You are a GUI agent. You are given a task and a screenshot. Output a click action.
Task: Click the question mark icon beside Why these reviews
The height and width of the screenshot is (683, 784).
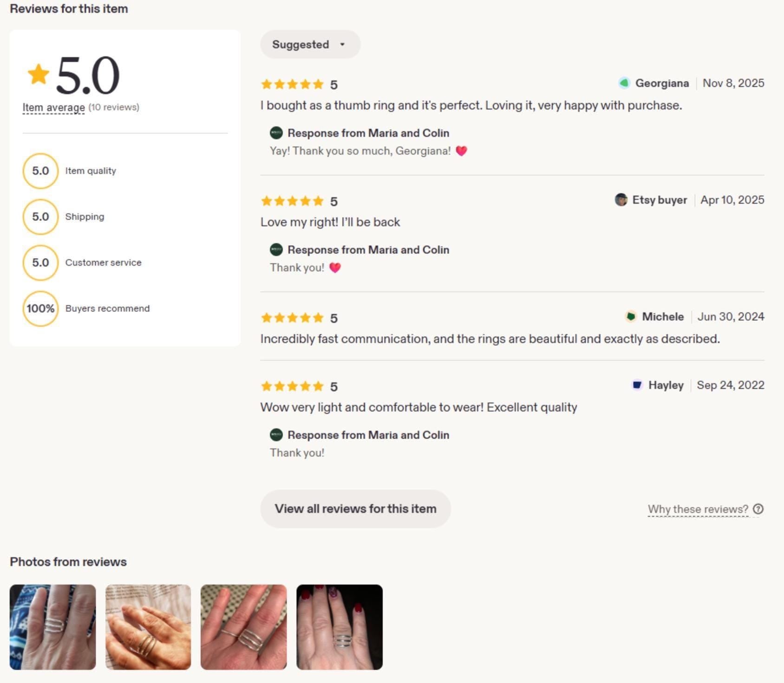point(758,509)
